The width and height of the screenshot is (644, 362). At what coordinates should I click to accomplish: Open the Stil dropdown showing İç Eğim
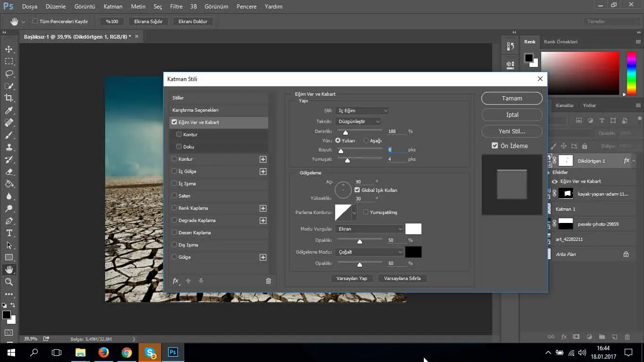pos(362,111)
